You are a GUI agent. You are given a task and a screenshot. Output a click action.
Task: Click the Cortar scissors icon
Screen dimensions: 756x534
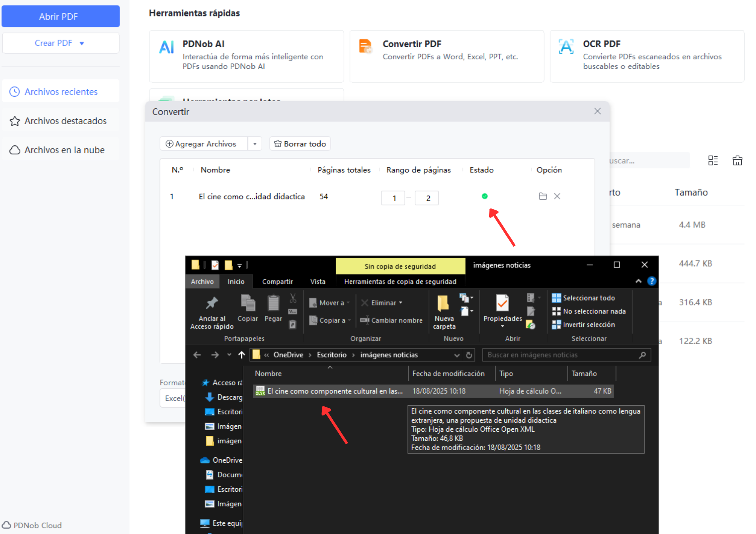[x=293, y=298]
